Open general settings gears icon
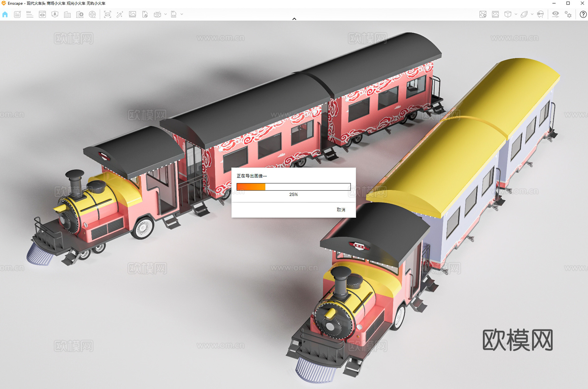The width and height of the screenshot is (588, 389). pos(568,14)
